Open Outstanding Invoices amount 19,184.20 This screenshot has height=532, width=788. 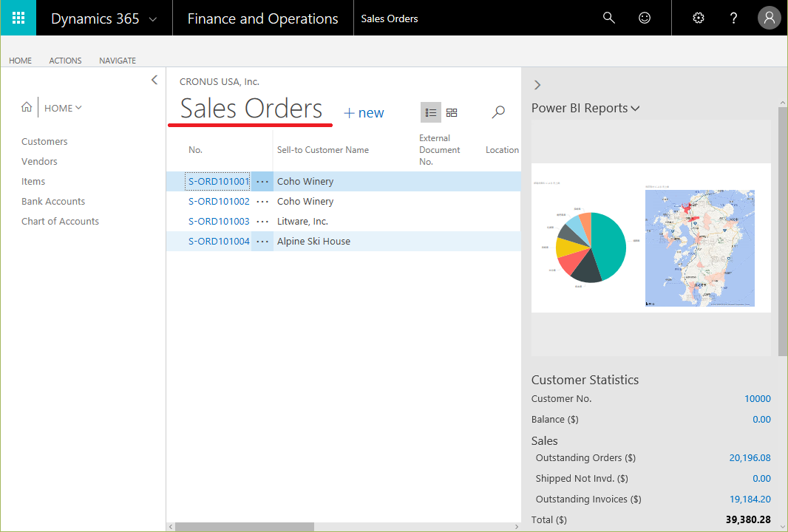[750, 499]
